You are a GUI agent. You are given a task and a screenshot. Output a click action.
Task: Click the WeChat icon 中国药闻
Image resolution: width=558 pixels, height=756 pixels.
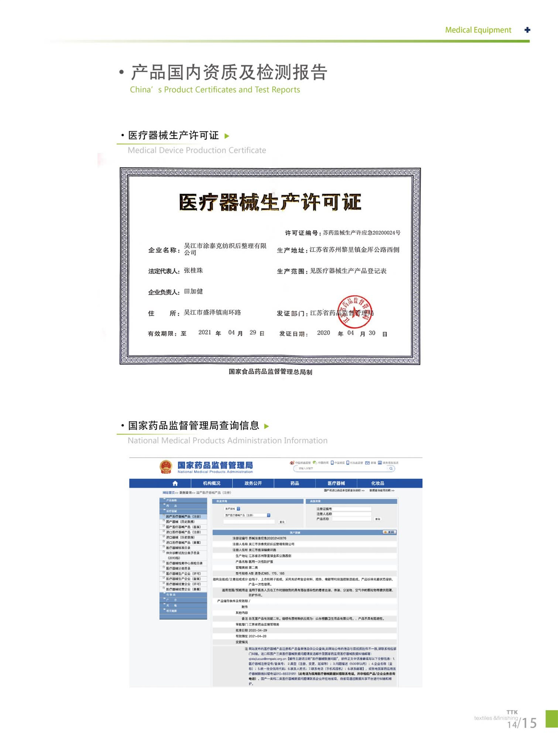pyautogui.click(x=315, y=463)
